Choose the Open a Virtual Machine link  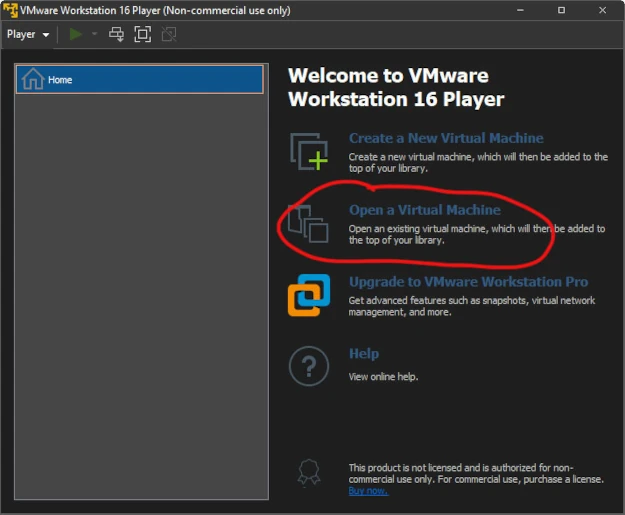424,210
